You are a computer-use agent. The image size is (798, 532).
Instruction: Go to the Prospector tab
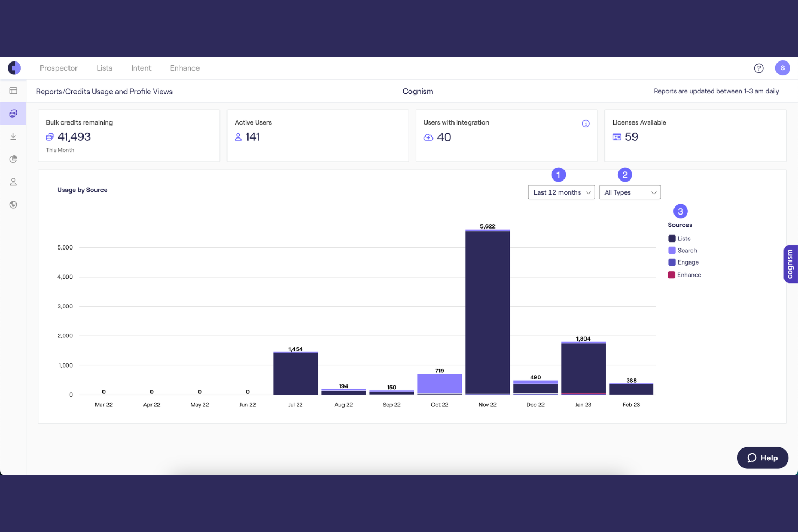(59, 68)
